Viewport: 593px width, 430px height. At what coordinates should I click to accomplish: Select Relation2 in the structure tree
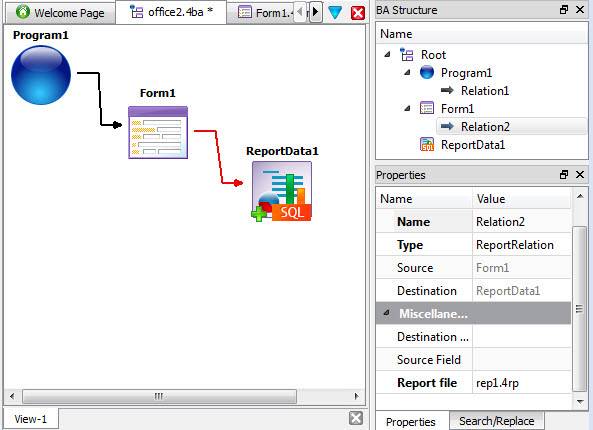click(485, 127)
